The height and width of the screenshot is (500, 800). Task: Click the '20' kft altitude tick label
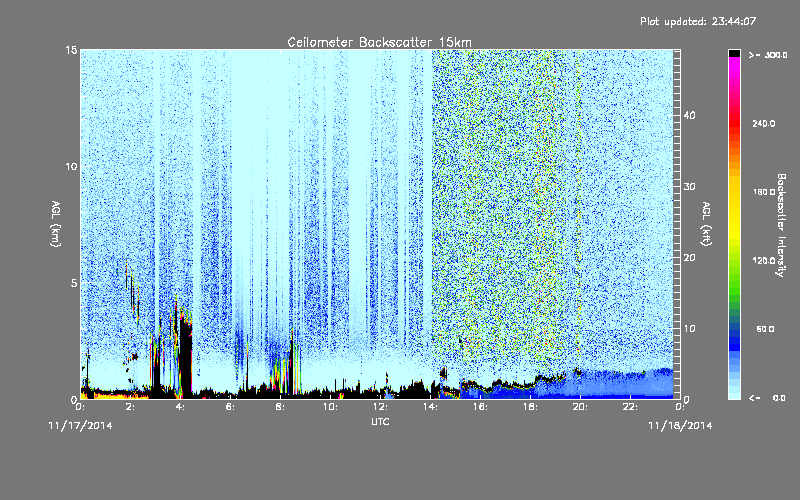click(x=689, y=258)
